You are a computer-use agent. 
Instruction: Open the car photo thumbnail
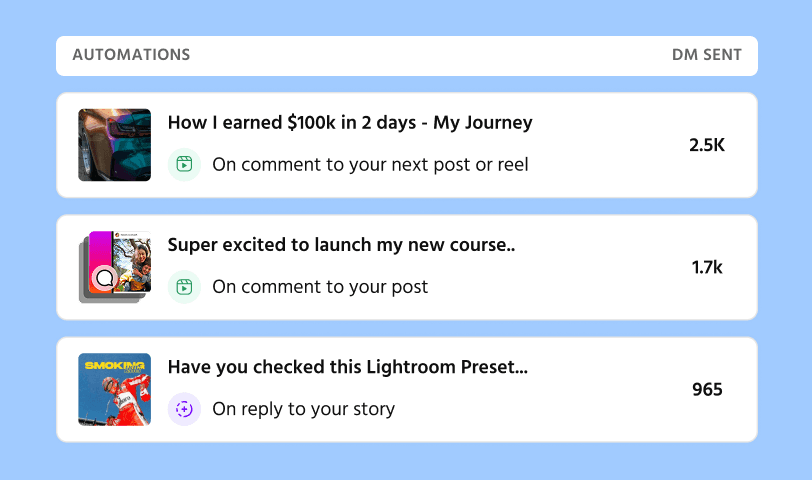coord(114,145)
